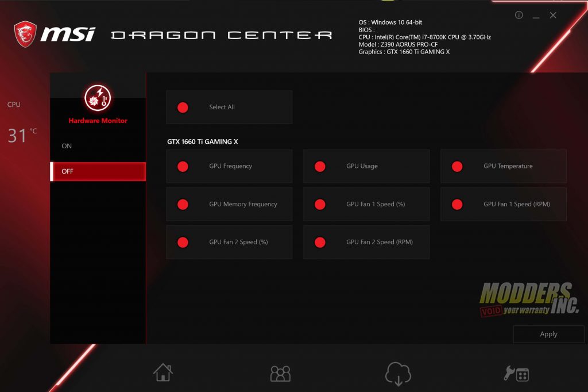Toggle the Select All red indicator

183,107
